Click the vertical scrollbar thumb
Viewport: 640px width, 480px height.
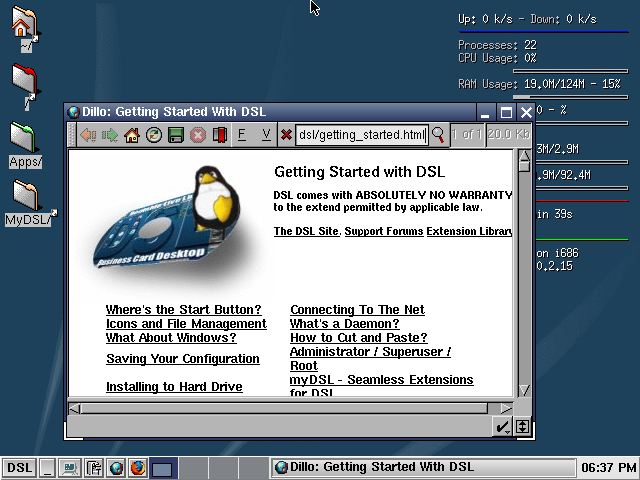tap(524, 166)
